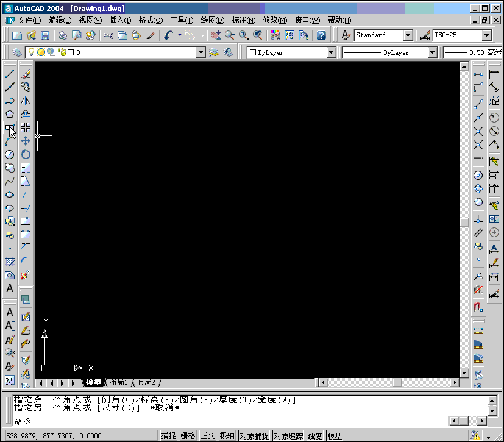Screen dimensions: 504x442
Task: Select the Multiline Text tool
Action: pyautogui.click(x=10, y=288)
